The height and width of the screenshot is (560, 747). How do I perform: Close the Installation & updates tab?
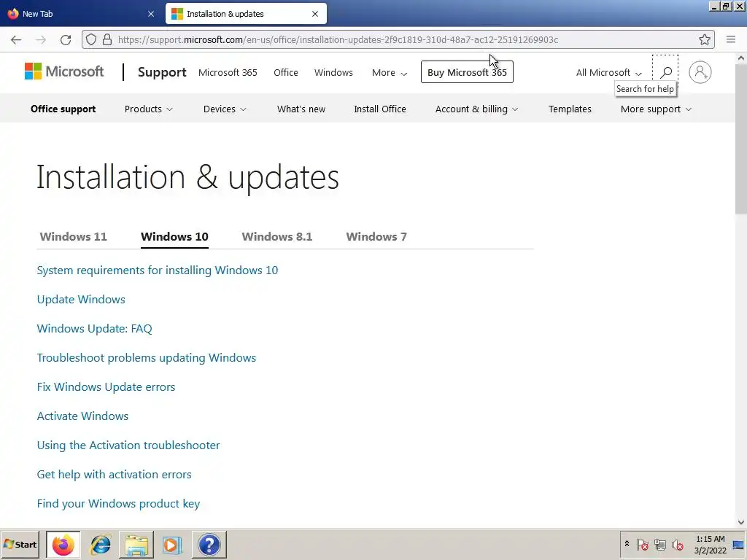pyautogui.click(x=315, y=14)
